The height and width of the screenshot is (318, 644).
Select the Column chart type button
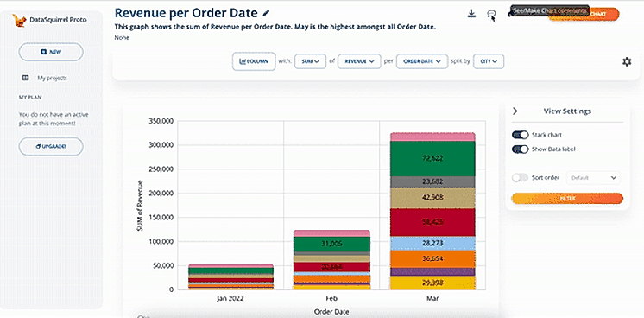[254, 61]
